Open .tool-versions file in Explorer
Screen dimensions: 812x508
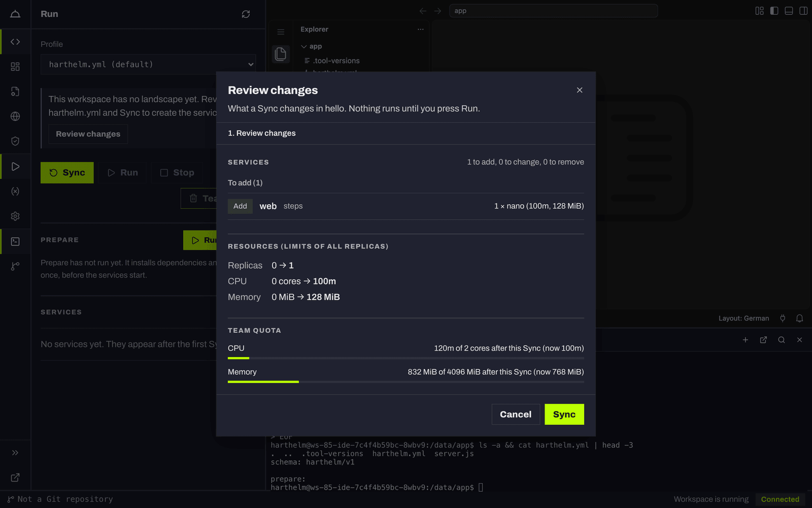tap(336, 60)
